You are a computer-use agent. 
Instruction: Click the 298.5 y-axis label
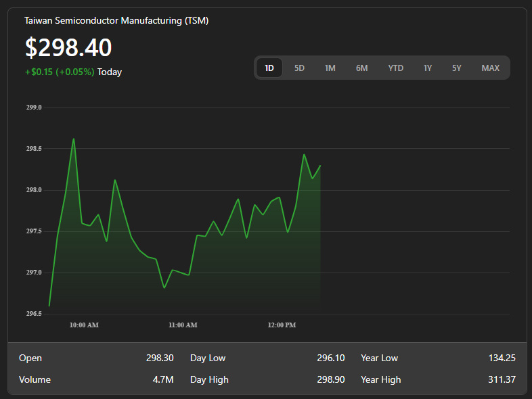click(34, 149)
